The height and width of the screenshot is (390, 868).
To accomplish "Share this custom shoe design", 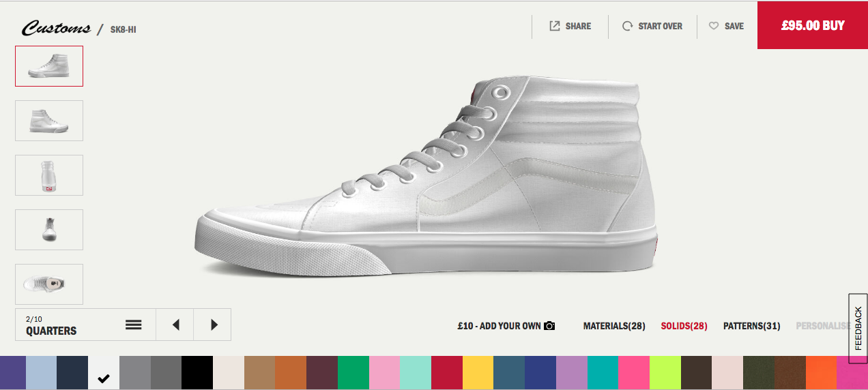I will (570, 26).
